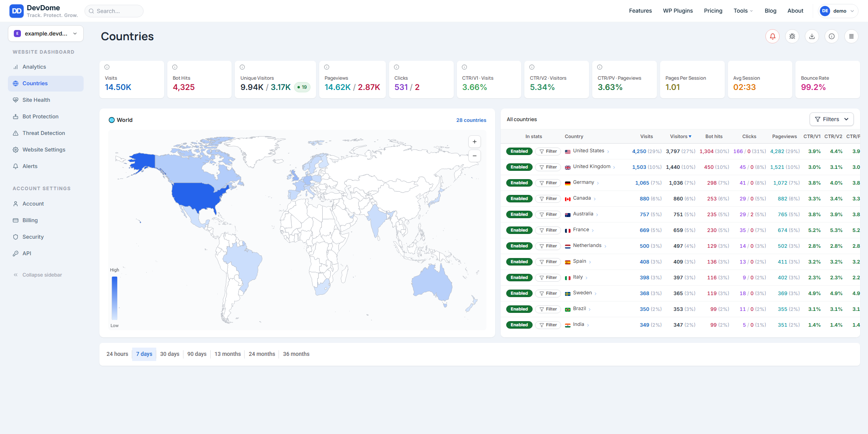
Task: Open the hamburger menu icon button
Action: tap(851, 36)
